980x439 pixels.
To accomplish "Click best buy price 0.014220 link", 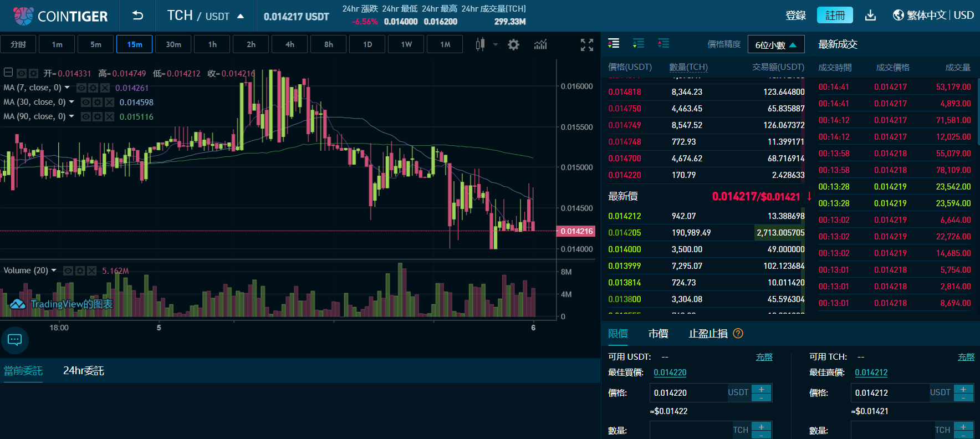I will click(670, 372).
